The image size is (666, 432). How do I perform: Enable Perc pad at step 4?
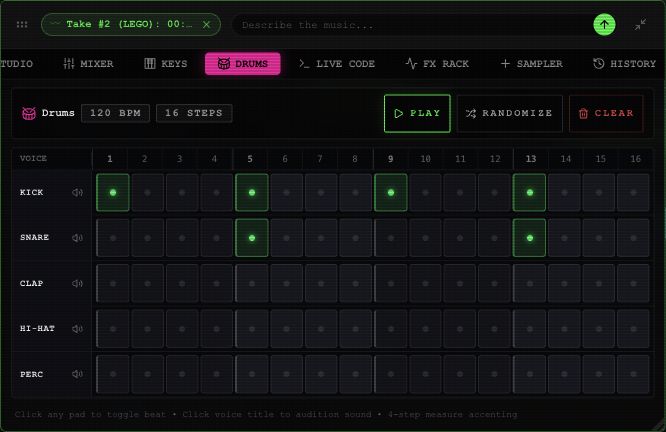tap(217, 374)
